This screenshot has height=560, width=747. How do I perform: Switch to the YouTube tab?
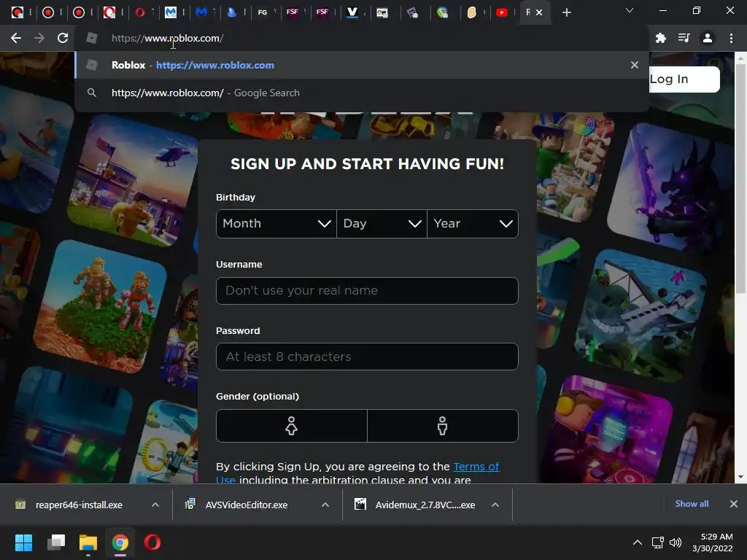502,12
